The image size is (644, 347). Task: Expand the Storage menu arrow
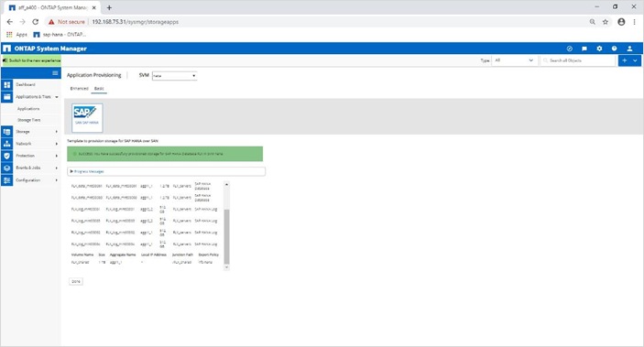point(57,132)
